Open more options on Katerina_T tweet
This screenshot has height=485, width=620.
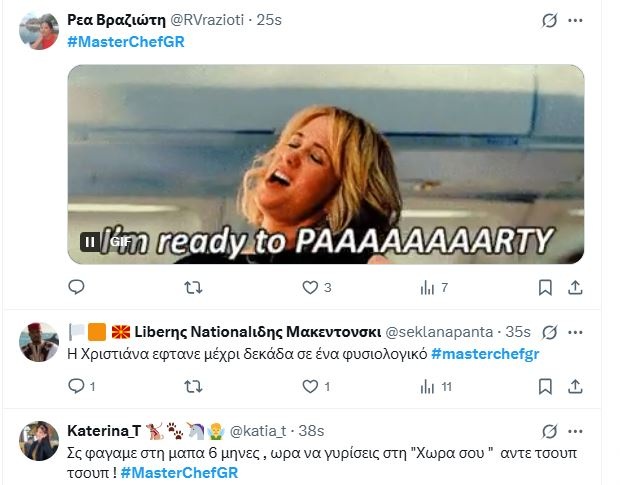pyautogui.click(x=575, y=431)
